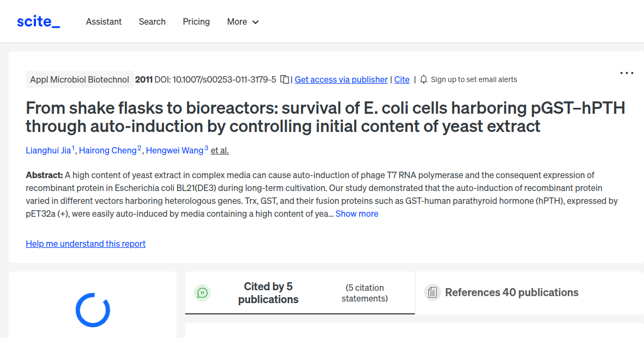Open Get access via publisher
644x338 pixels.
click(341, 79)
